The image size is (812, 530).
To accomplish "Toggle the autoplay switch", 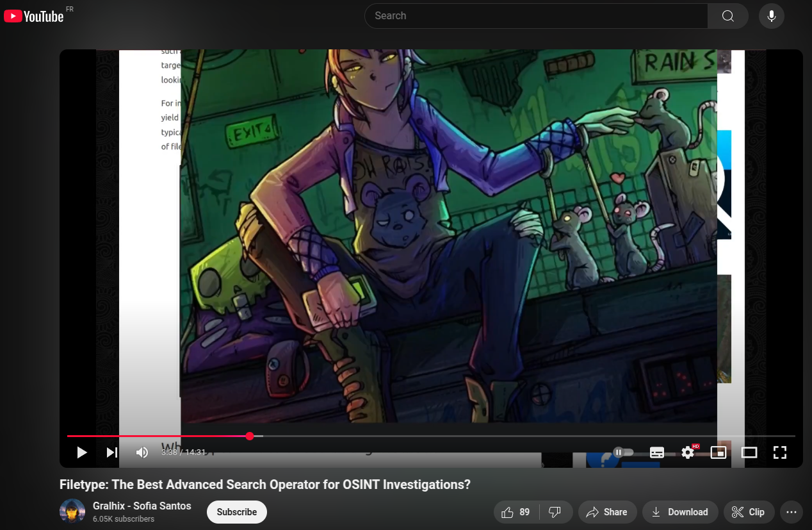I will point(623,452).
